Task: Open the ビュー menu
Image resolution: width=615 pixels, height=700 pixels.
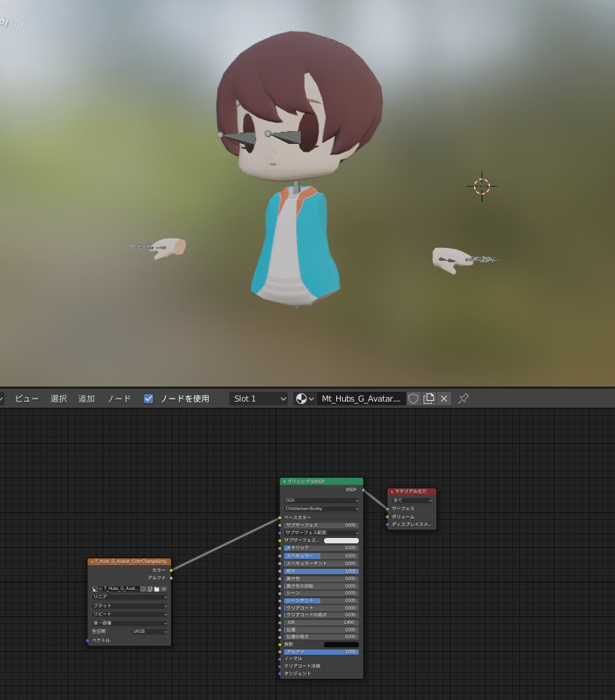Action: click(27, 399)
